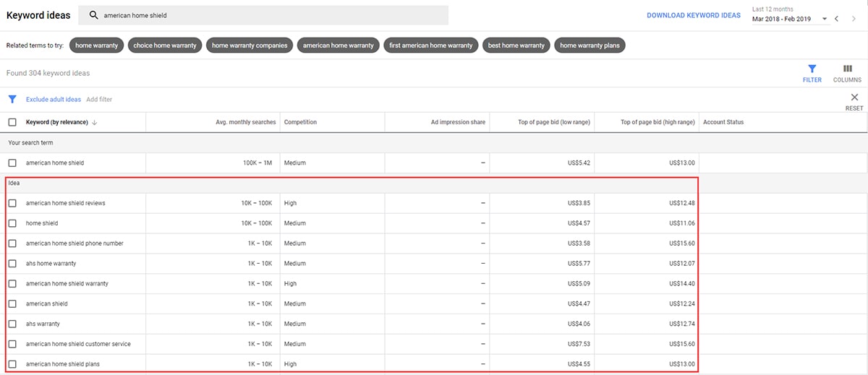
Task: Click keyword text home shield
Action: tap(42, 223)
